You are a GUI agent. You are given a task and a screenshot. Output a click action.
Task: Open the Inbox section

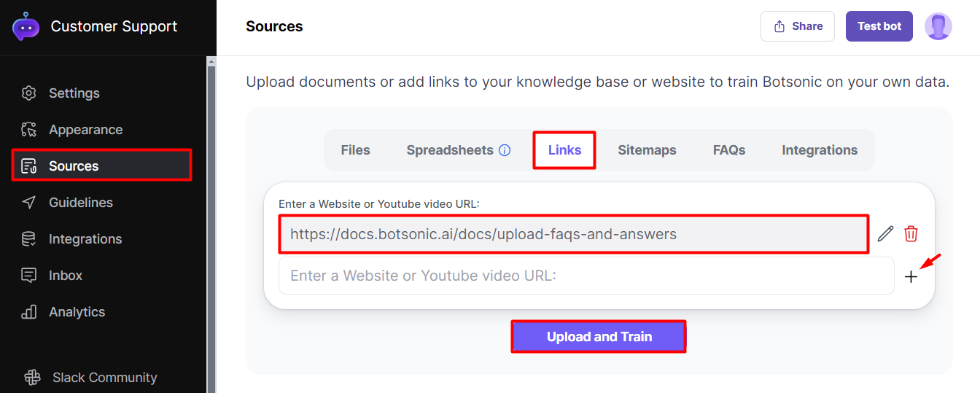[x=65, y=276]
